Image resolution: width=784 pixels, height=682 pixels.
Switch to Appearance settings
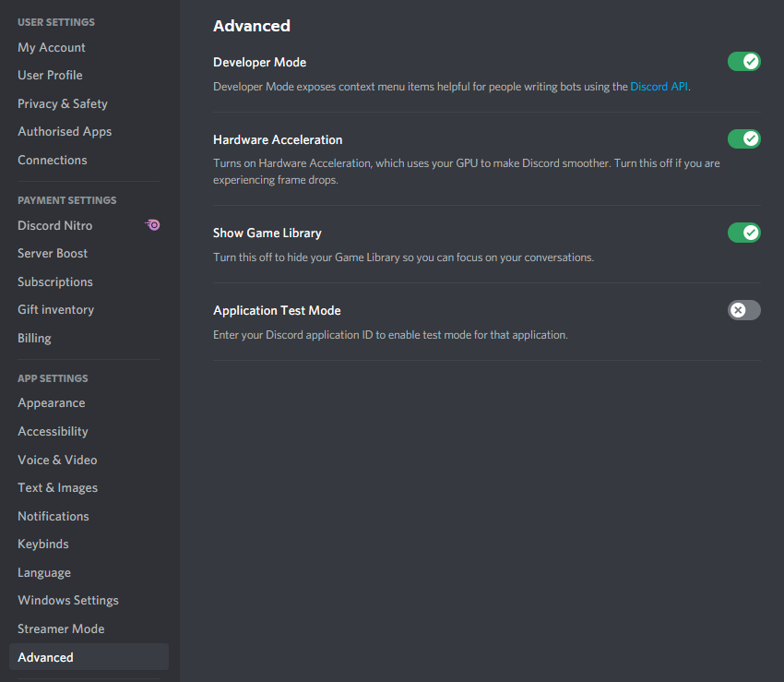pyautogui.click(x=52, y=403)
